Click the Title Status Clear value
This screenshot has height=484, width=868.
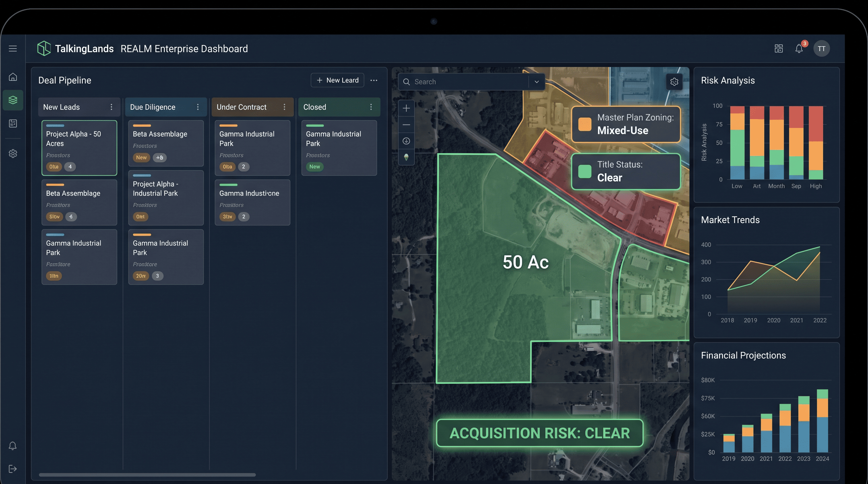point(610,178)
